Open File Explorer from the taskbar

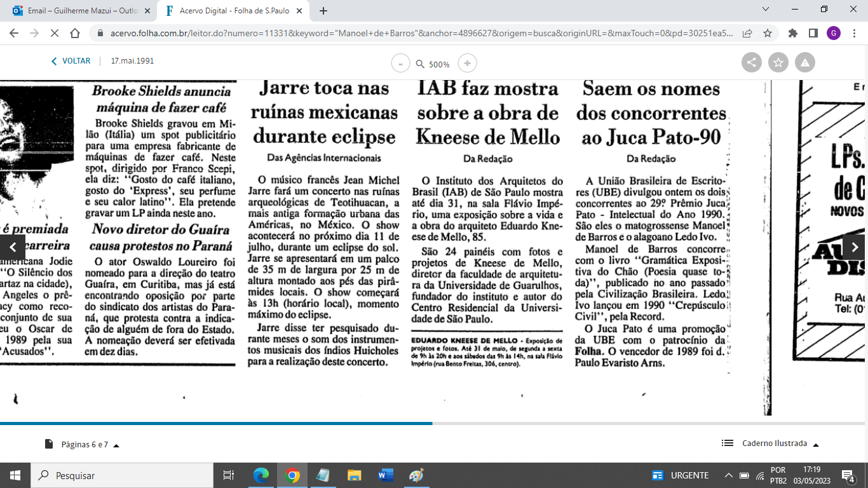pyautogui.click(x=354, y=475)
